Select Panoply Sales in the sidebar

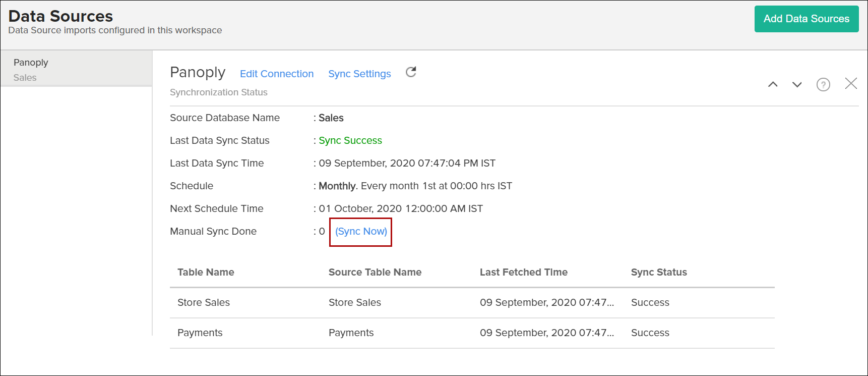[x=76, y=69]
